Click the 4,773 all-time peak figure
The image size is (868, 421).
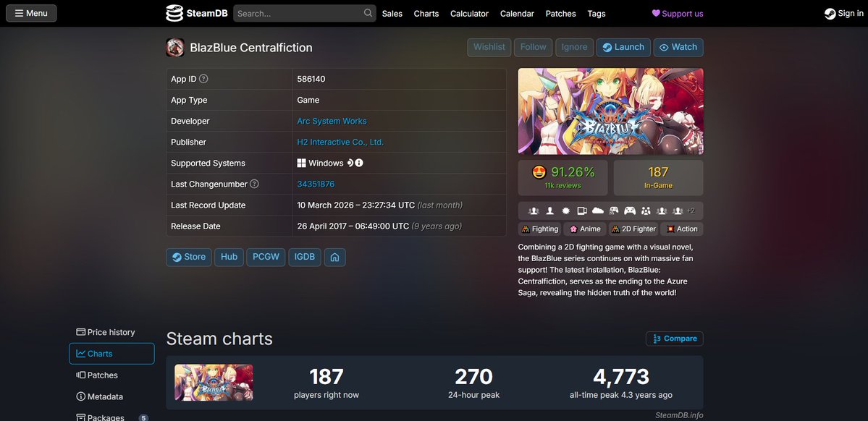[x=621, y=377]
